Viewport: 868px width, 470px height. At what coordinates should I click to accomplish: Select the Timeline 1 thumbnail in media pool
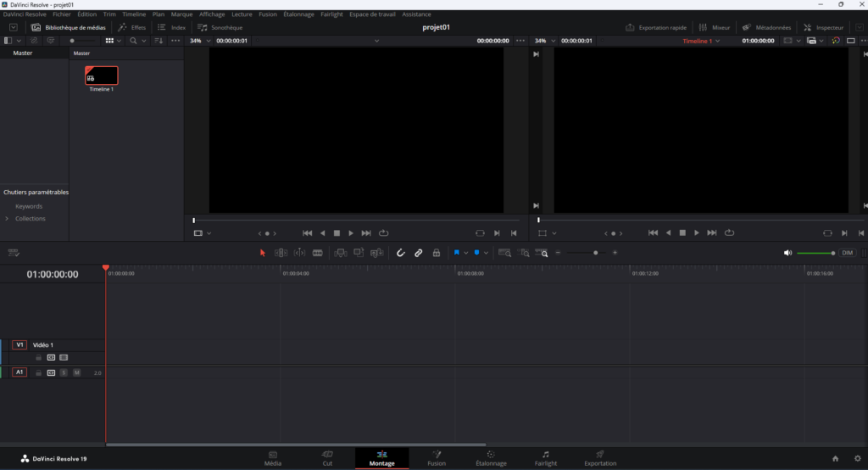[x=102, y=76]
